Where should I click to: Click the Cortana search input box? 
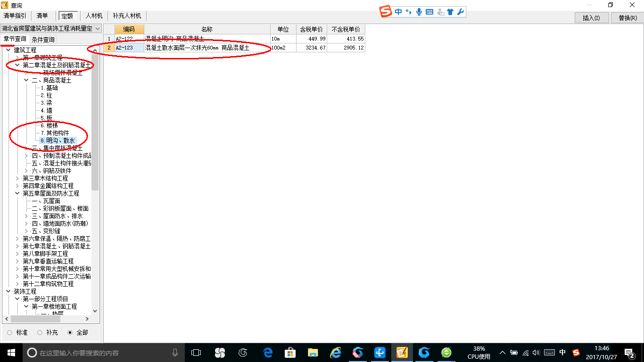point(103,353)
